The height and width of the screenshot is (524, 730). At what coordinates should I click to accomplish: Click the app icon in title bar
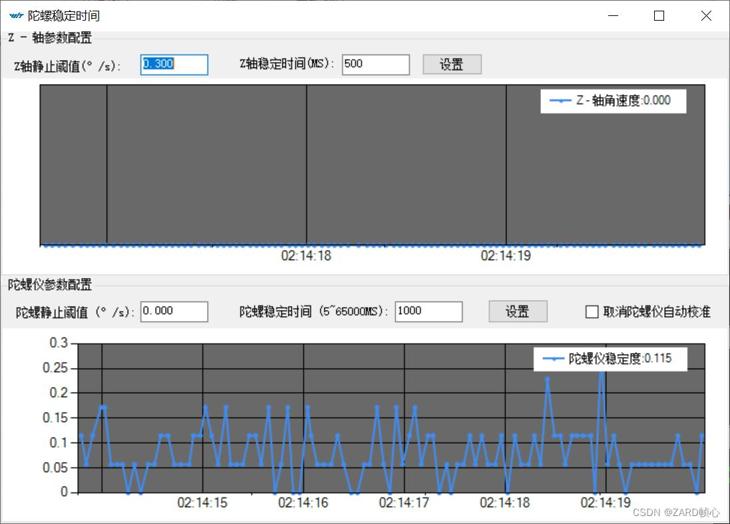pos(16,16)
